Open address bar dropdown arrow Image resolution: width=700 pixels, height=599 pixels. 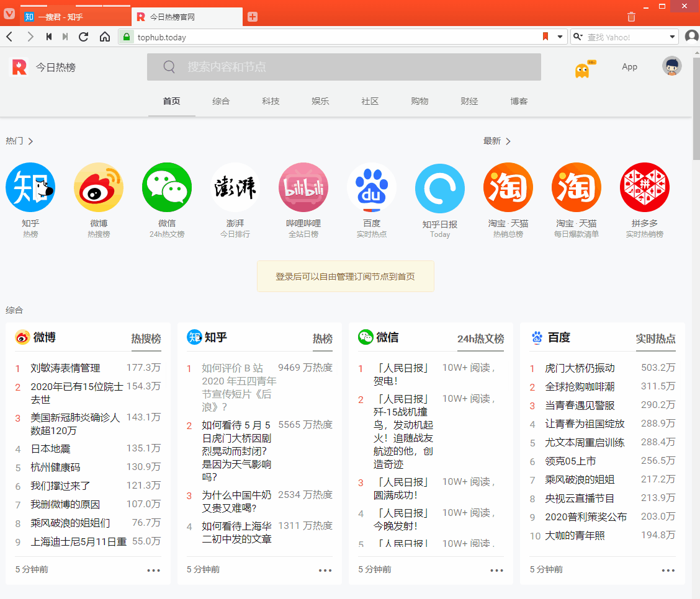click(x=560, y=37)
